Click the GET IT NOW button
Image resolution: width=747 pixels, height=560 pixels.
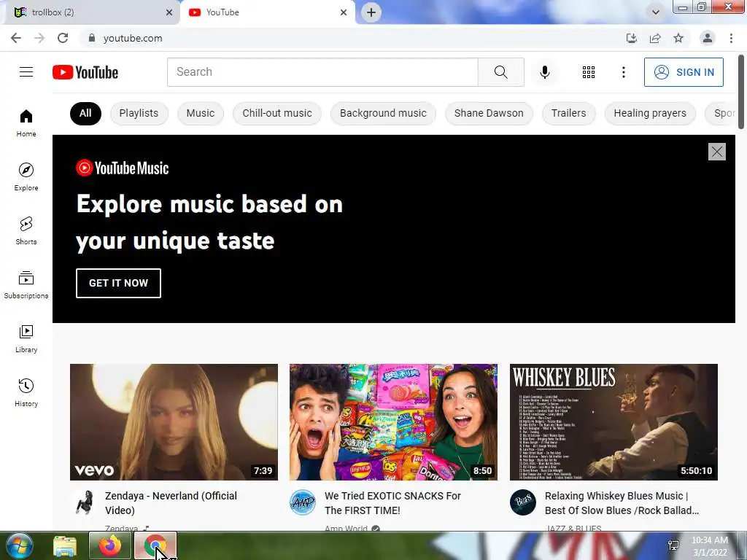pyautogui.click(x=118, y=283)
